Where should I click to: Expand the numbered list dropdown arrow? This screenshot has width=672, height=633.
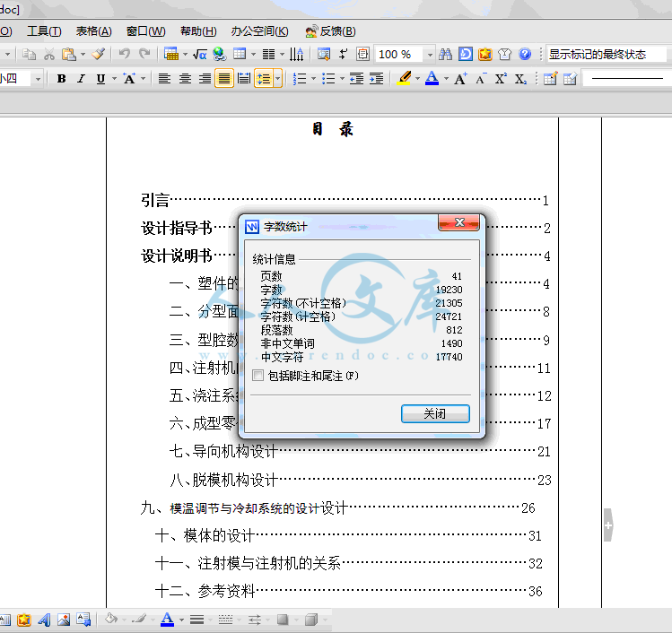pos(313,79)
